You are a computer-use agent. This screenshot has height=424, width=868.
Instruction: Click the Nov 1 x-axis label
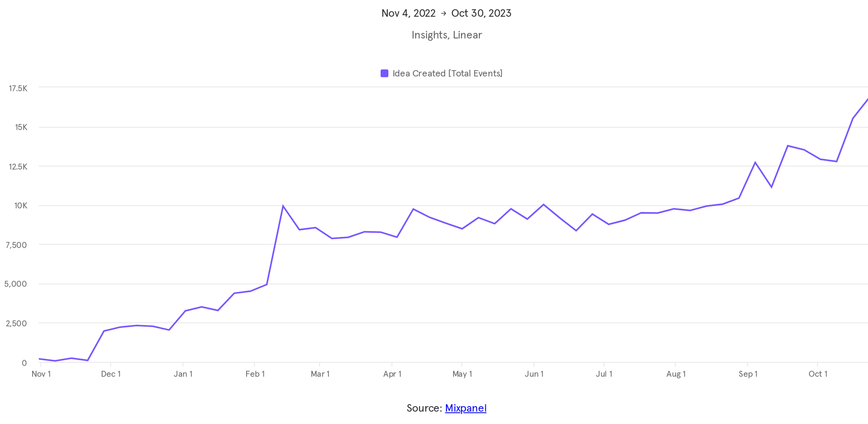pos(41,374)
